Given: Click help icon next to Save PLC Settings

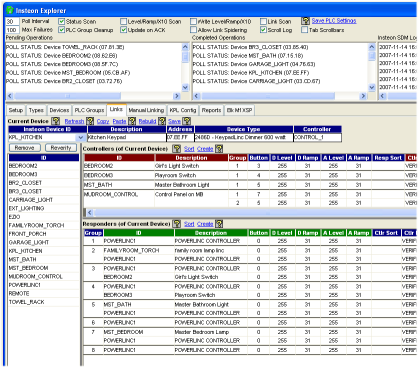Looking at the screenshot, I should (x=305, y=21).
